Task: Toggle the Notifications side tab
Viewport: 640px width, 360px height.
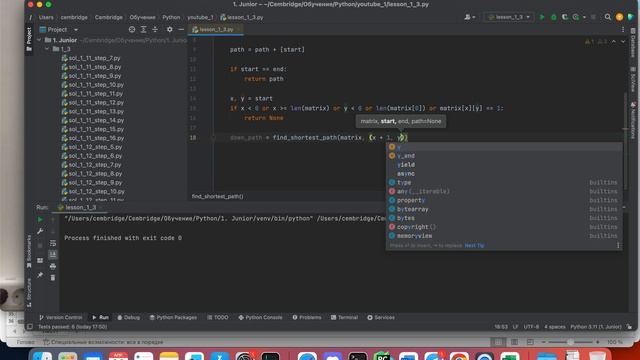Action: click(633, 120)
